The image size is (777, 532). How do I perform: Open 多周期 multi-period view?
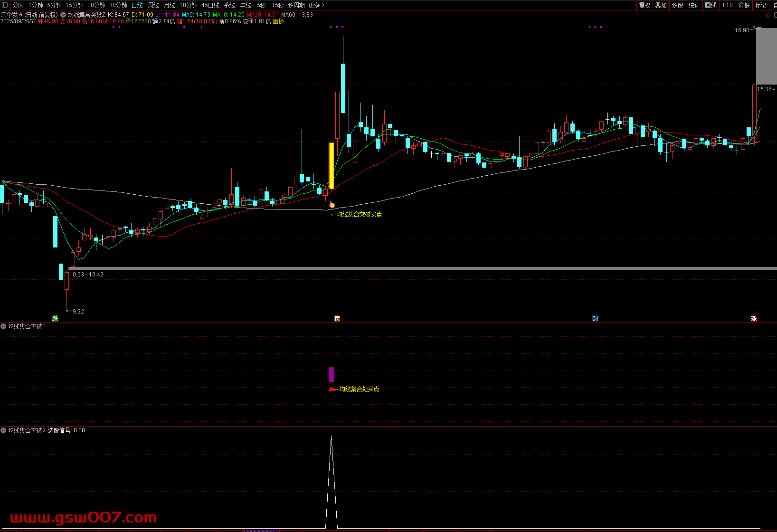click(296, 5)
